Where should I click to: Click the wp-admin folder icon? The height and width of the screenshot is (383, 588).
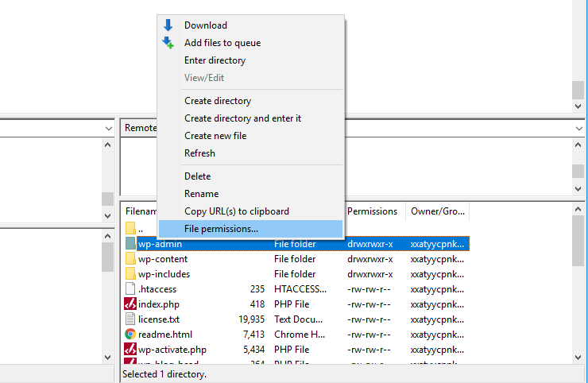point(130,243)
